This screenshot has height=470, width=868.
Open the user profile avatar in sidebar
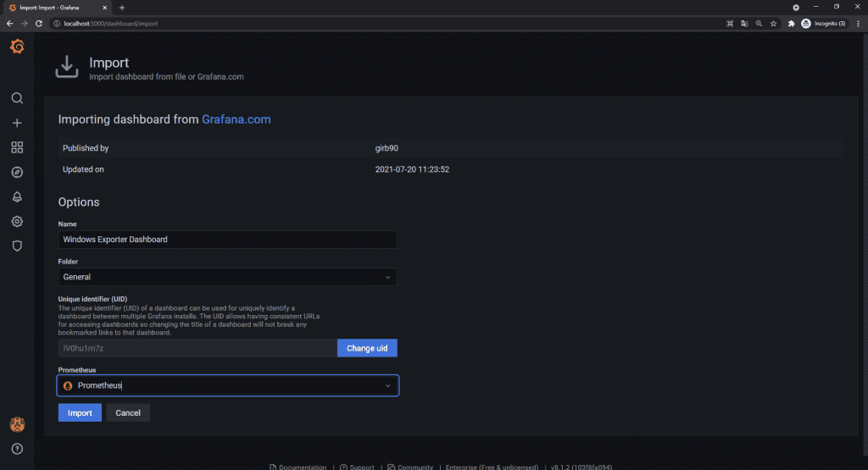[17, 424]
